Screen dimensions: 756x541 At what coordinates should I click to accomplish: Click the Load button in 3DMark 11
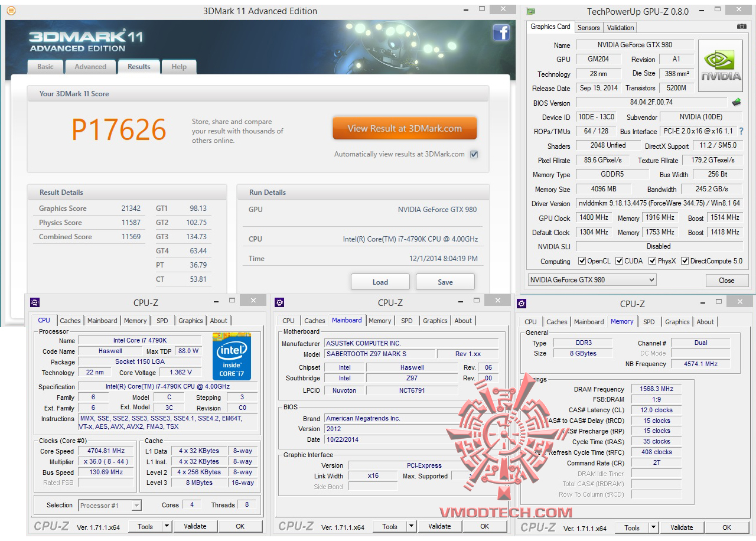[x=380, y=282]
